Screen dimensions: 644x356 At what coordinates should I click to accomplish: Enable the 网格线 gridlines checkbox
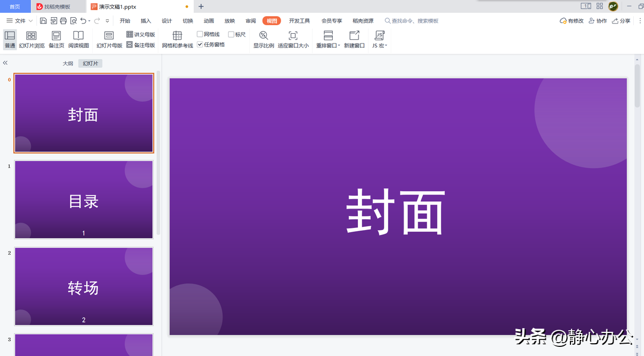click(x=200, y=34)
